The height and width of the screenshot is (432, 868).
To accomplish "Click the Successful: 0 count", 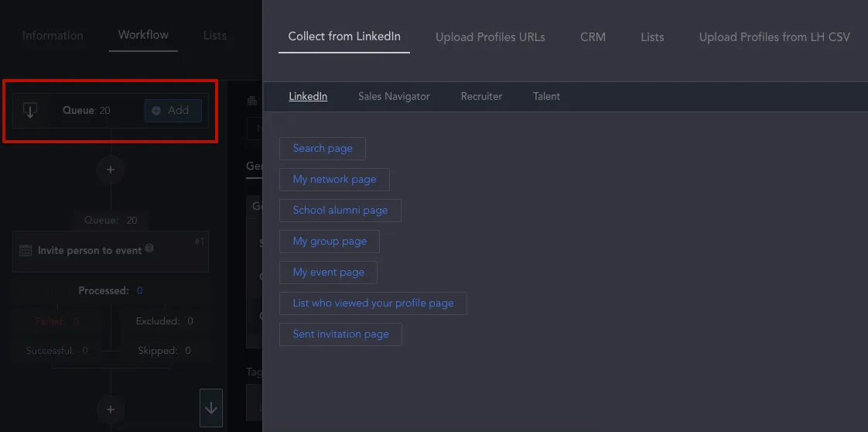I will pyautogui.click(x=57, y=351).
